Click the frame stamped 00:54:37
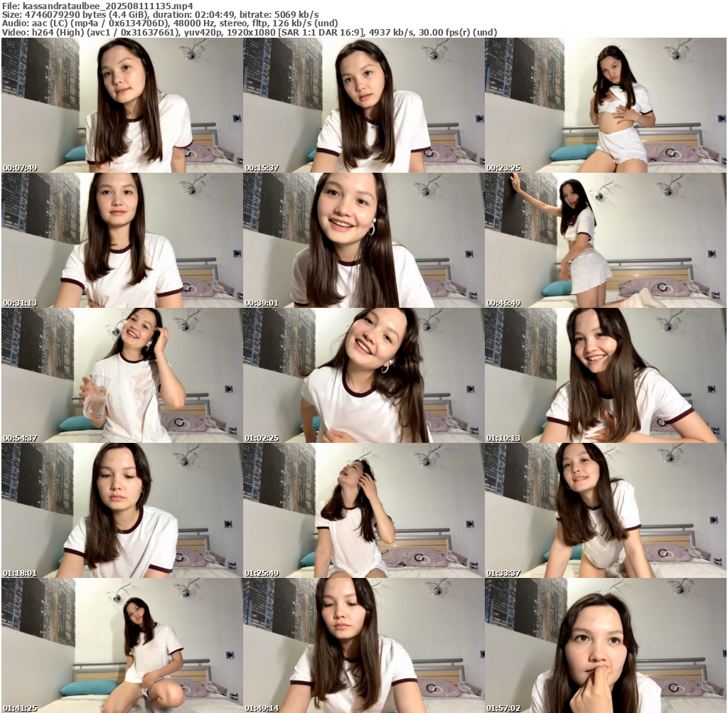Viewport: 728px width, 713px height. [x=122, y=375]
